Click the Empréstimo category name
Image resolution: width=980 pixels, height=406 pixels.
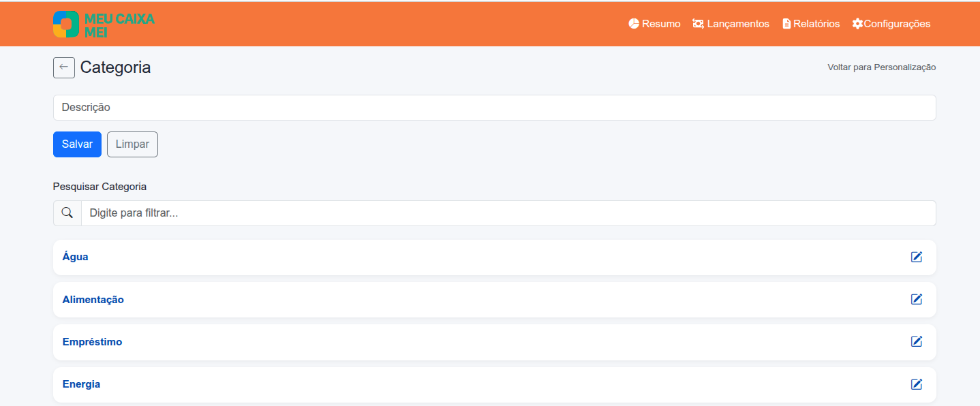pos(93,342)
